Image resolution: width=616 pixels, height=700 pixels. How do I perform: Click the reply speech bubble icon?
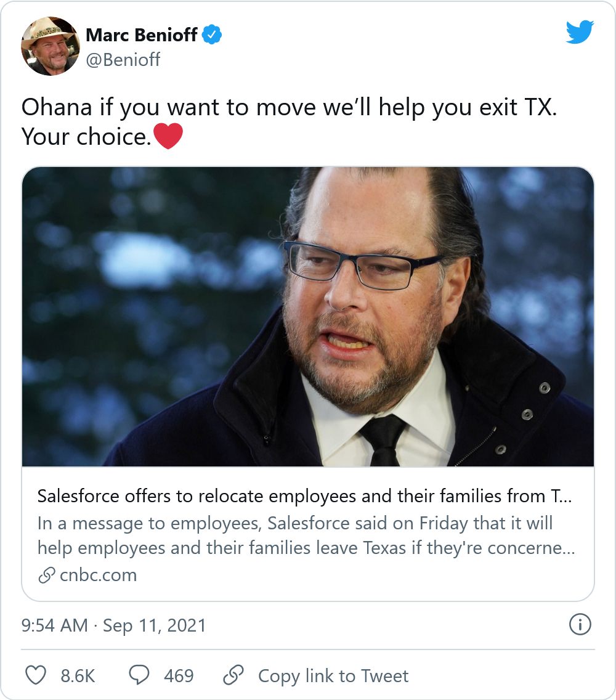(x=139, y=675)
